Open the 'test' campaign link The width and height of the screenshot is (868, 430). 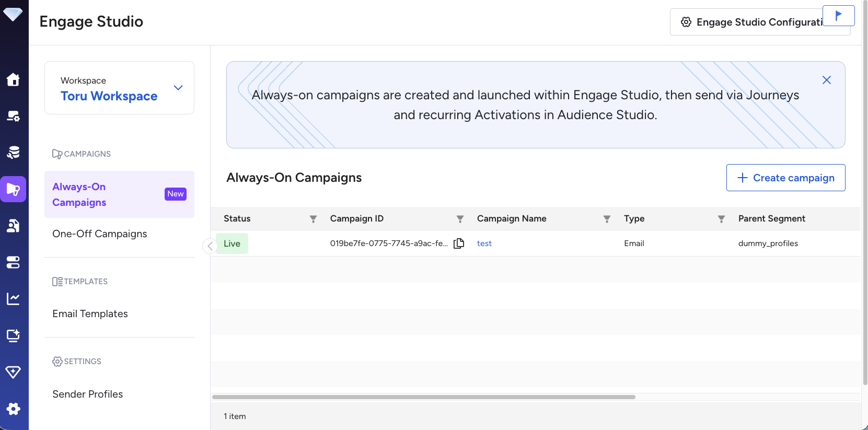click(x=484, y=243)
